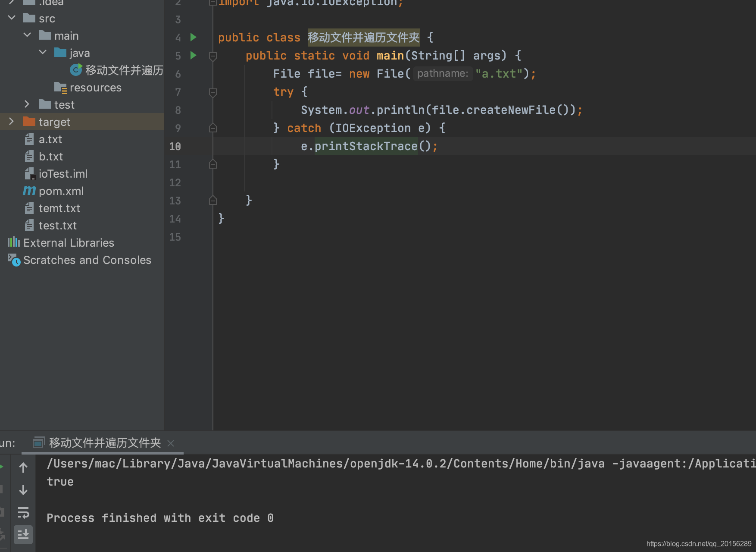The width and height of the screenshot is (756, 552).
Task: Select the java source folder
Action: click(x=80, y=53)
